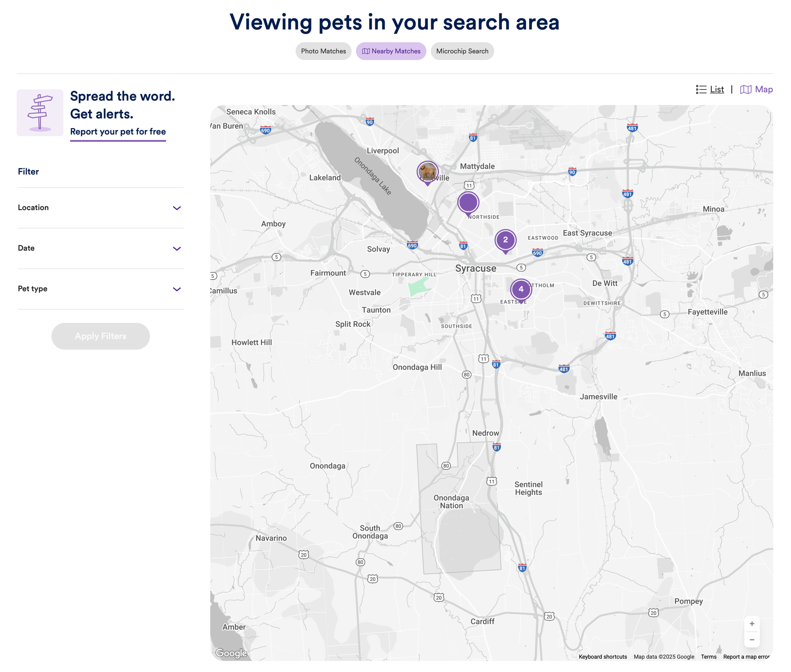Image resolution: width=791 pixels, height=672 pixels.
Task: Click Report a map error
Action: 746,657
